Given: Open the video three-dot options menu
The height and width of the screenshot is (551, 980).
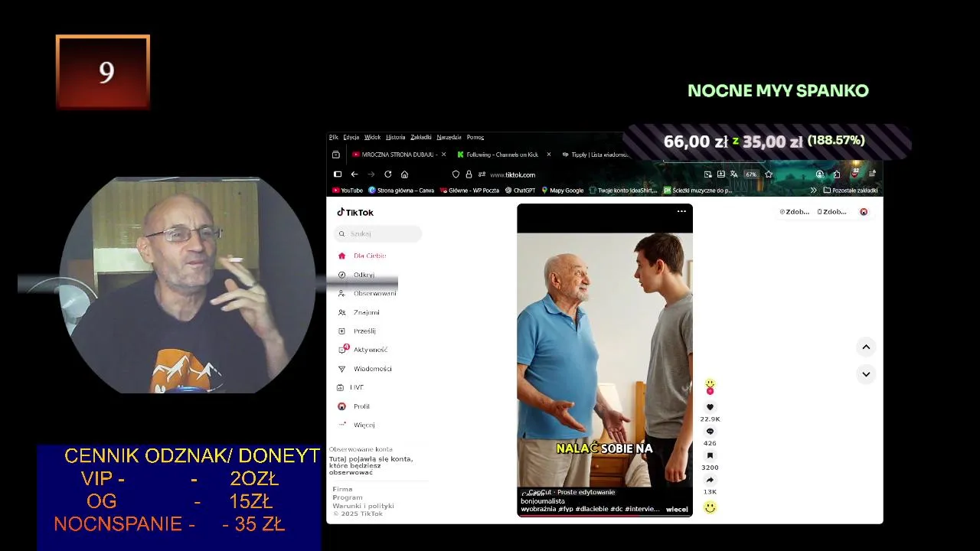Looking at the screenshot, I should pos(681,212).
